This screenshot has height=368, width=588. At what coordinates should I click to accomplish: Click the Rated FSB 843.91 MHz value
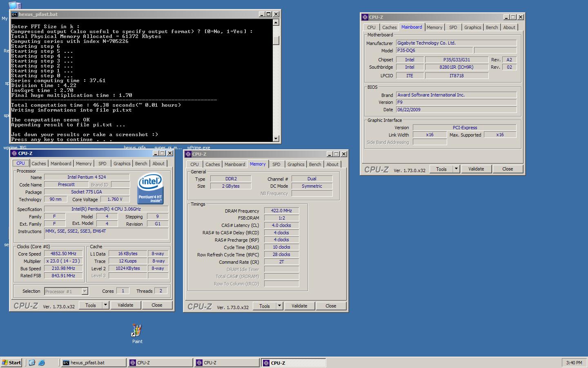pyautogui.click(x=63, y=276)
